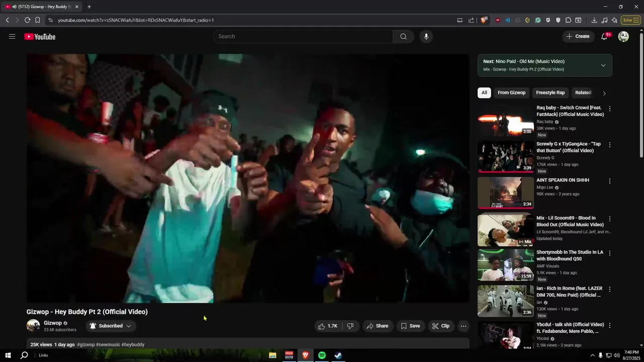Viewport: 644px width, 362px height.
Task: Expand the Next mix playlist panel
Action: 603,65
